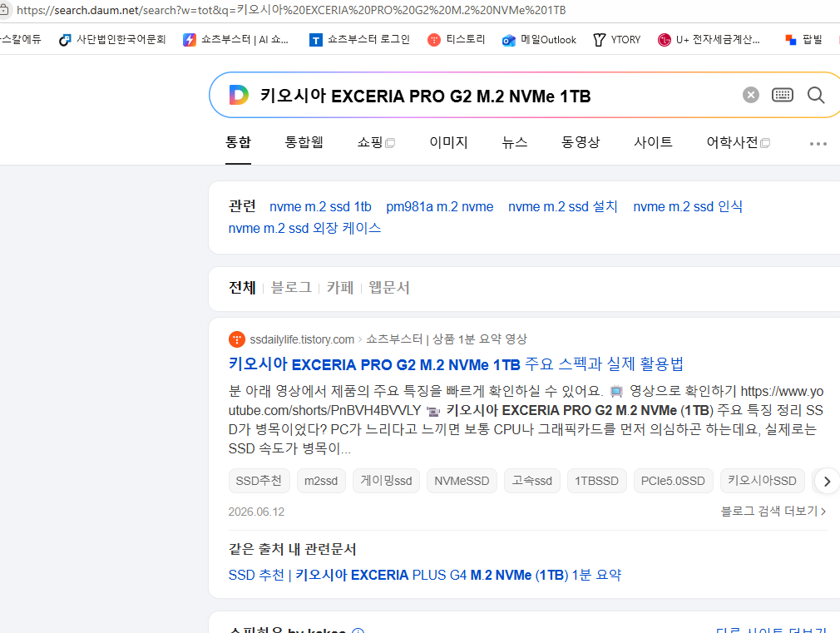Open 쇼츠부스터 | AI 쇼... bookmark
The width and height of the screenshot is (840, 633).
pos(235,40)
